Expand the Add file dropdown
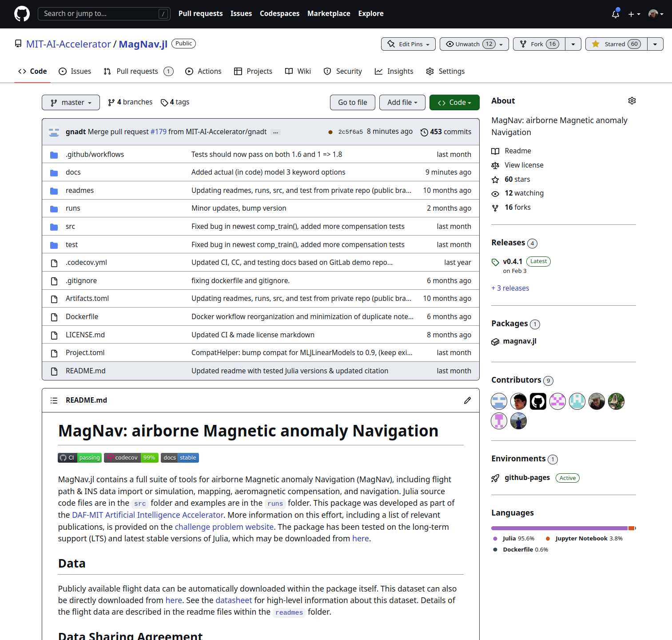The height and width of the screenshot is (640, 672). (402, 103)
